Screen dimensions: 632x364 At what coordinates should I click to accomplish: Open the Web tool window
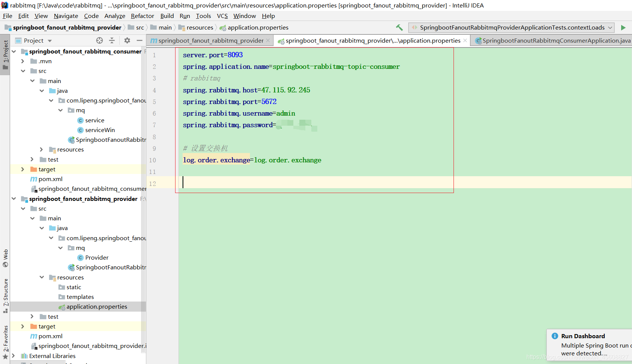[5, 258]
